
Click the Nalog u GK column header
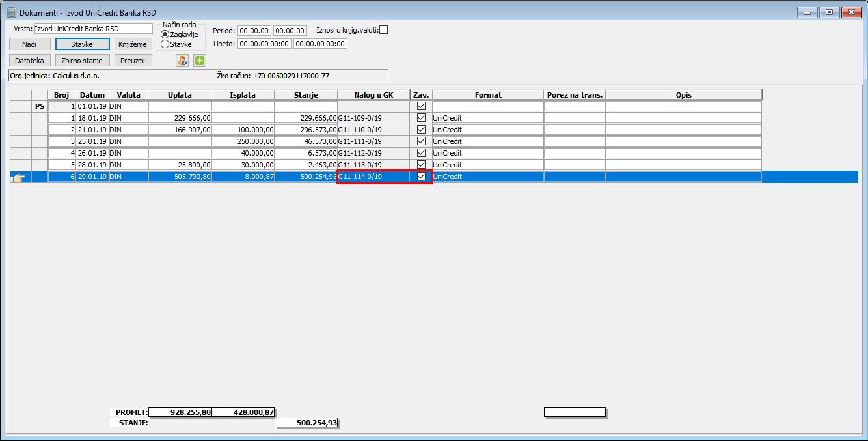pyautogui.click(x=373, y=95)
